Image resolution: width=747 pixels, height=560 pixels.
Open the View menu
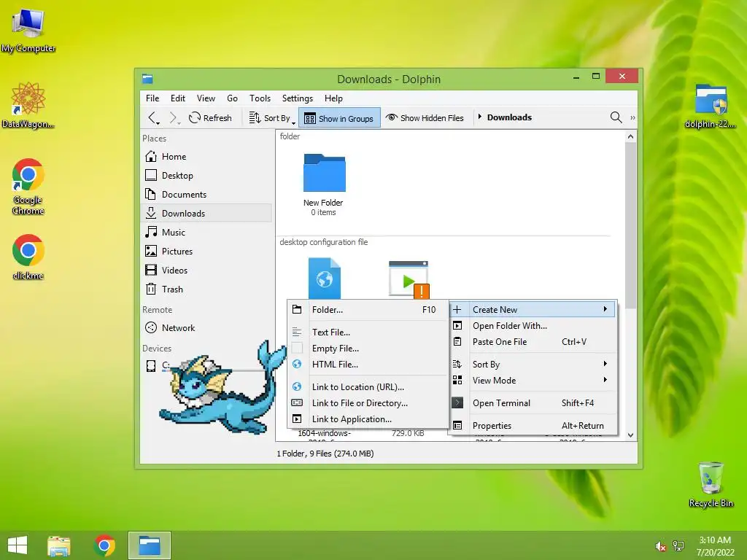coord(206,98)
